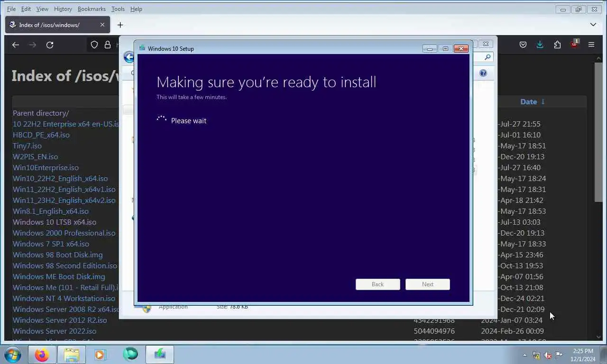Open the Edit menu

coord(26,9)
